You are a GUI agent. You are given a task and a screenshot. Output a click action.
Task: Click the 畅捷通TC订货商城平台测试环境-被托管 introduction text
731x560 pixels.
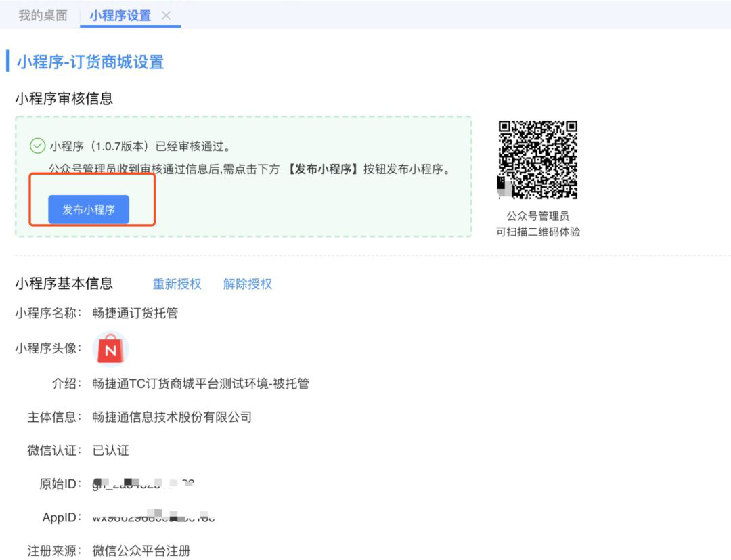(x=201, y=383)
